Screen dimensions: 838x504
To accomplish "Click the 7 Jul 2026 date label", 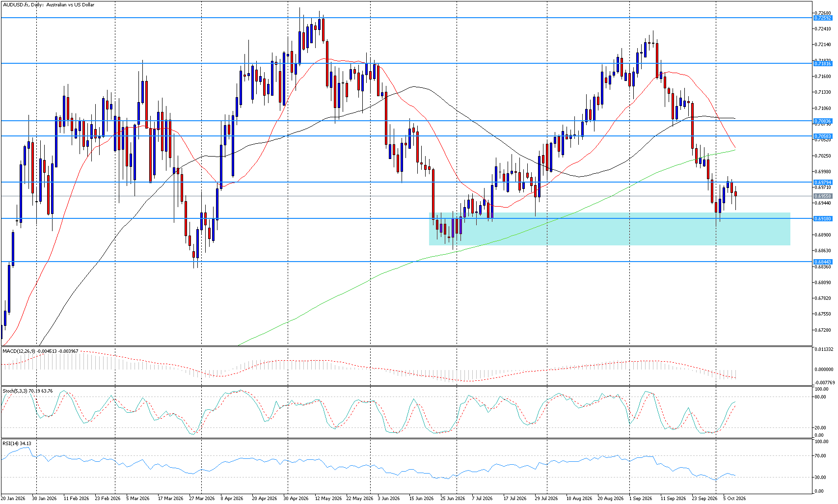I will coord(483,499).
